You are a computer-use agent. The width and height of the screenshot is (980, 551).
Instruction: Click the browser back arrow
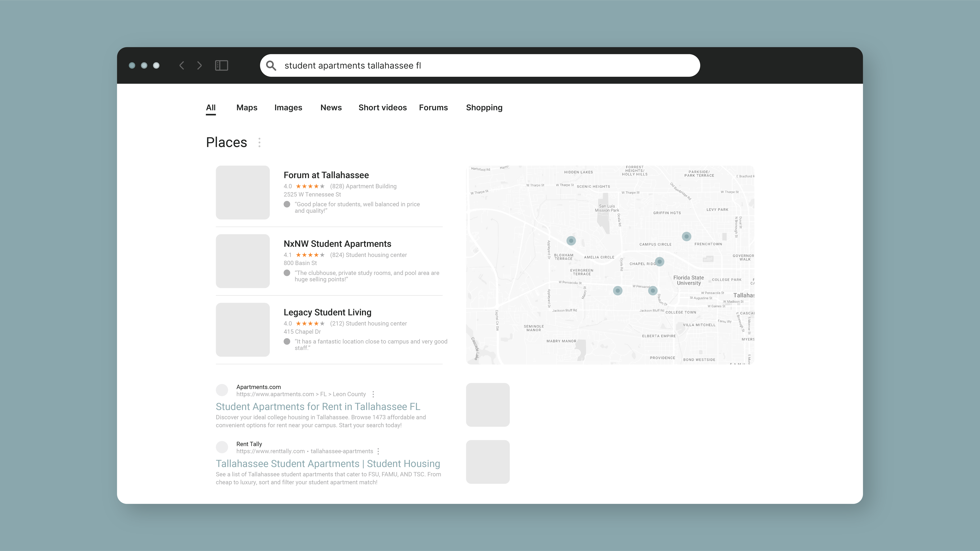tap(182, 65)
